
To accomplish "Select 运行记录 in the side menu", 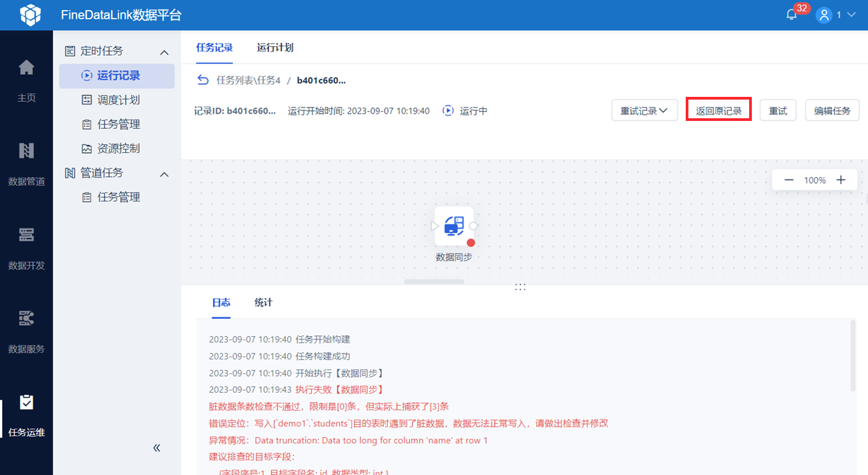I will [x=117, y=75].
